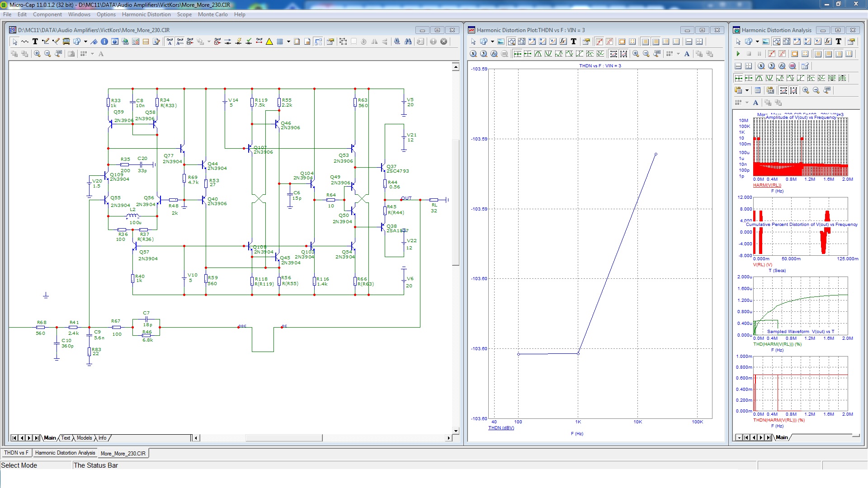868x488 pixels.
Task: Toggle Data Points in Distortion Plot toolbar
Action: click(599, 42)
